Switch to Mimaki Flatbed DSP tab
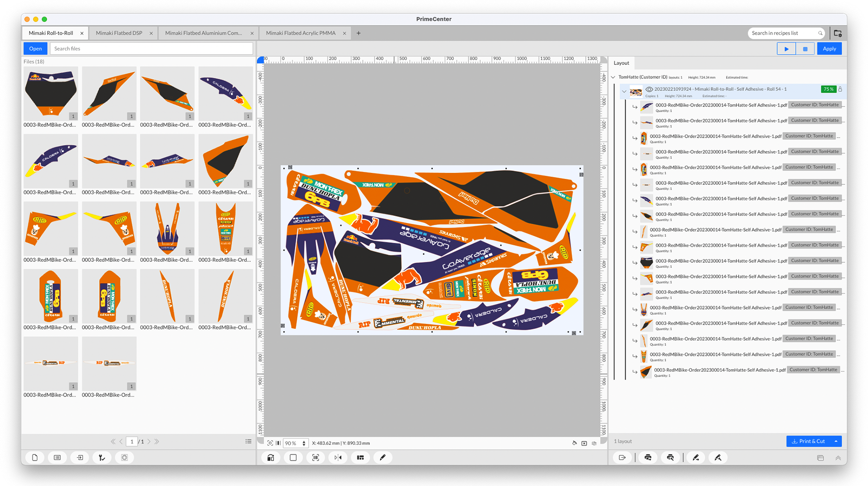 tap(119, 33)
